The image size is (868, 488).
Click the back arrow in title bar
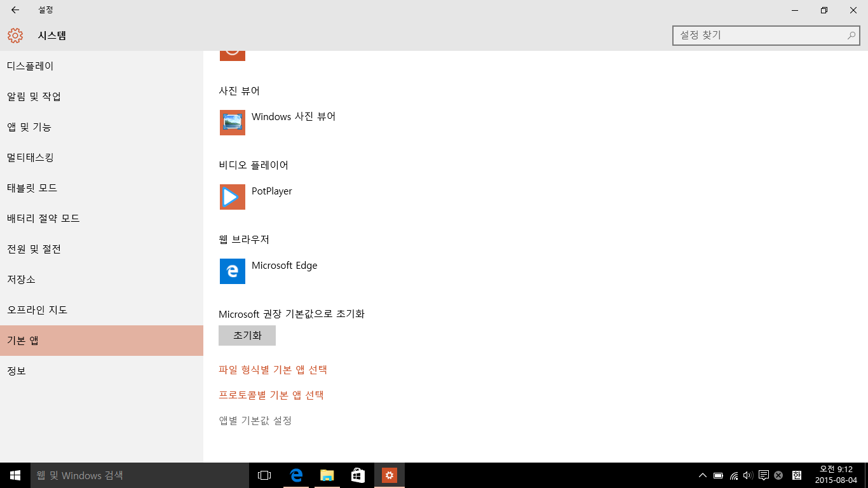click(x=15, y=10)
